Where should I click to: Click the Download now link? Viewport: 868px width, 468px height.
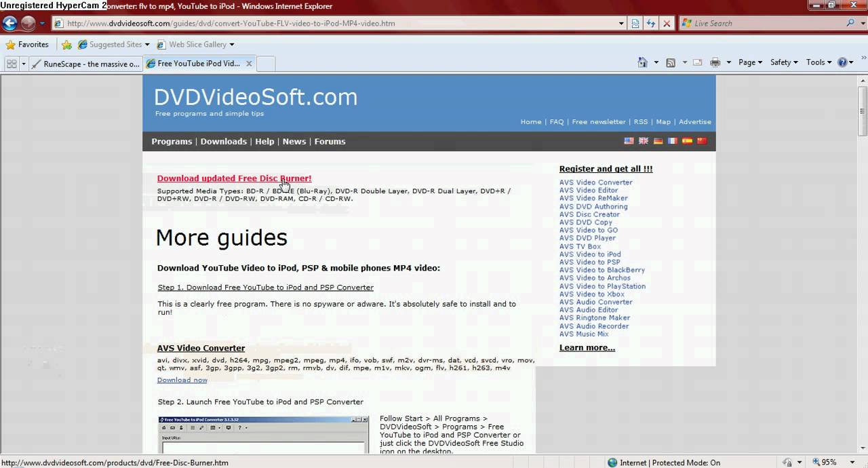[182, 380]
